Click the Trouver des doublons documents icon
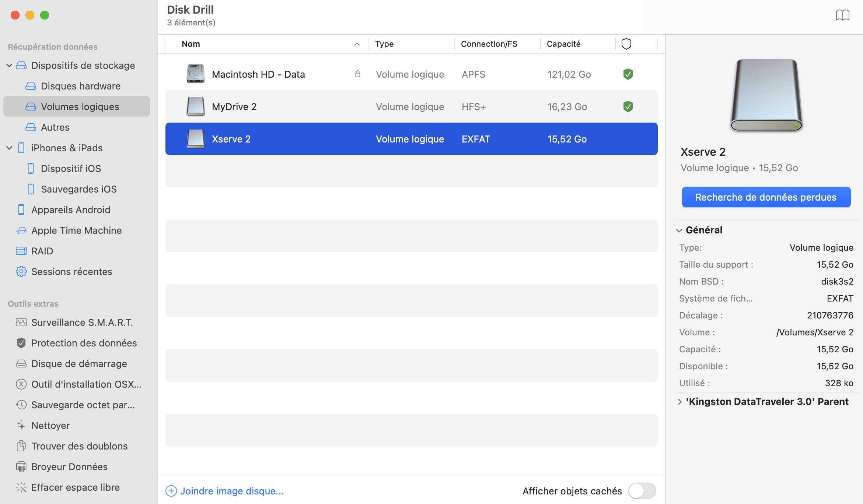This screenshot has width=863, height=504. point(21,446)
